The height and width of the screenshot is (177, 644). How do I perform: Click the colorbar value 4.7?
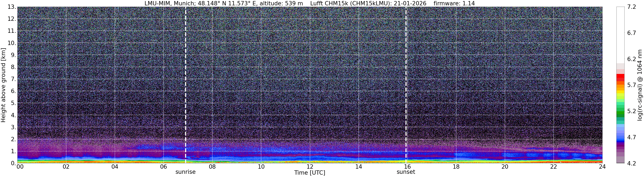(632, 137)
